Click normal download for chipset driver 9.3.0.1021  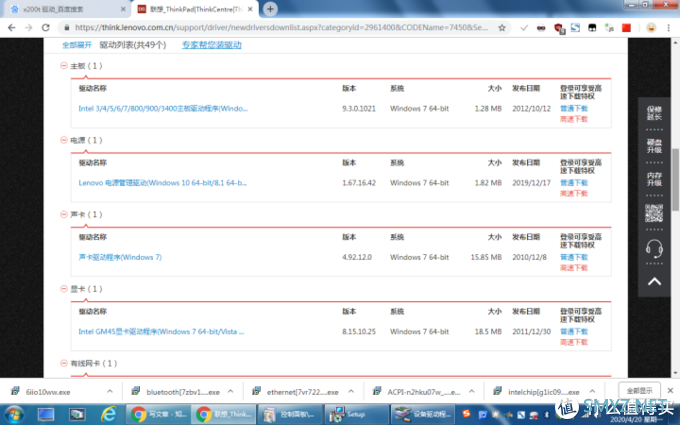(574, 108)
